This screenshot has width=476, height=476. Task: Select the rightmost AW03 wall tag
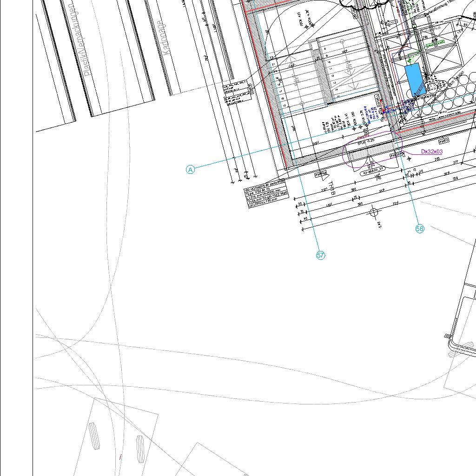pos(444,140)
